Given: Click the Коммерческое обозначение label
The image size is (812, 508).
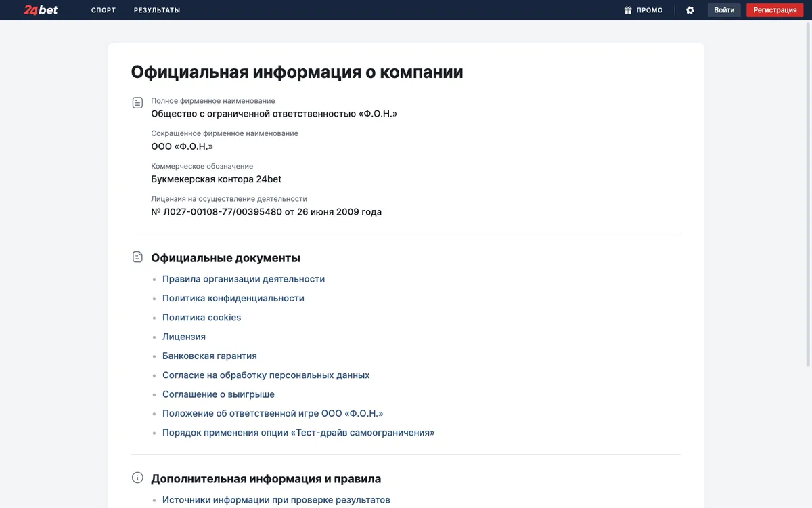Looking at the screenshot, I should [x=202, y=166].
